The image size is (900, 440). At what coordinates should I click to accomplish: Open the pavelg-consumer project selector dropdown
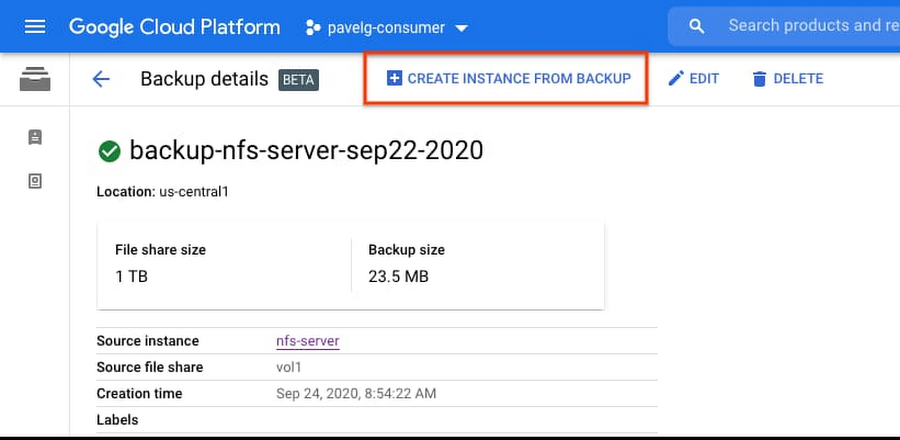click(x=387, y=28)
